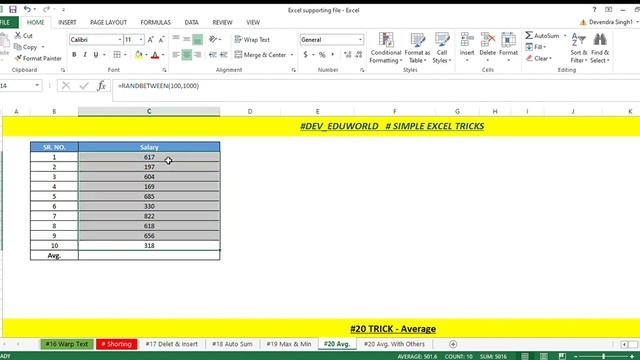Click Insert cells icon

467,40
